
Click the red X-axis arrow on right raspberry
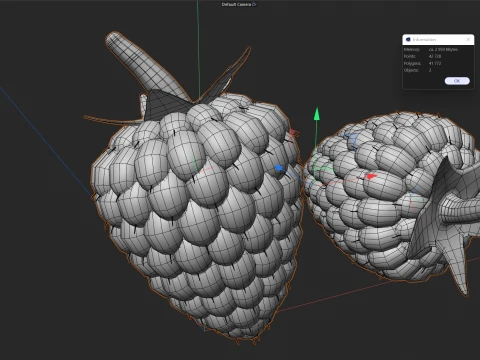coord(371,176)
